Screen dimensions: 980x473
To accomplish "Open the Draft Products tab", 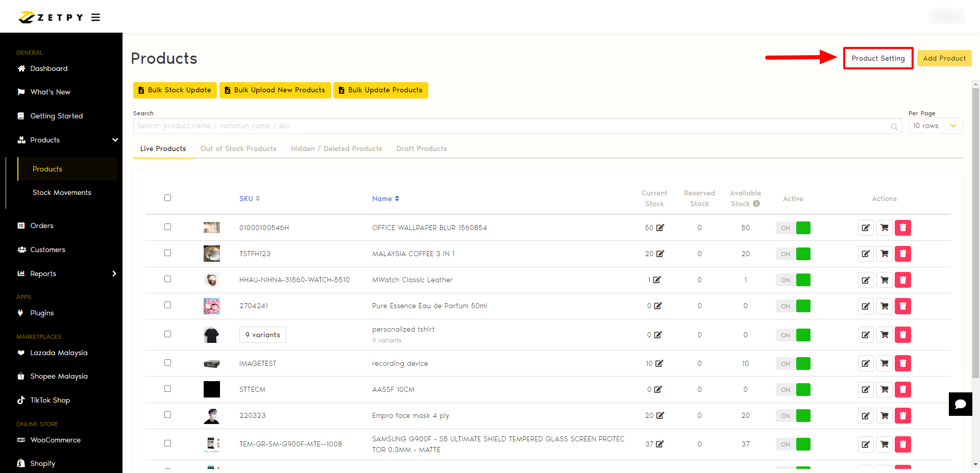I will coord(421,148).
